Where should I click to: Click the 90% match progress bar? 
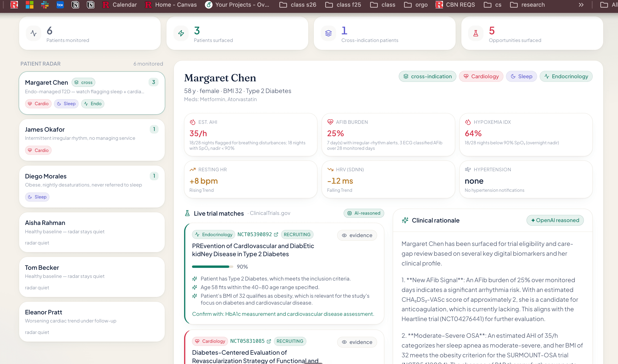(x=213, y=267)
